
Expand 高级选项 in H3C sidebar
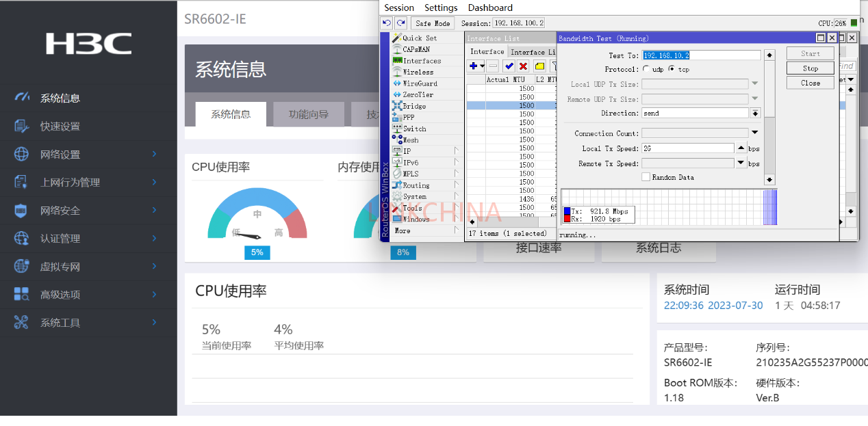pos(154,294)
